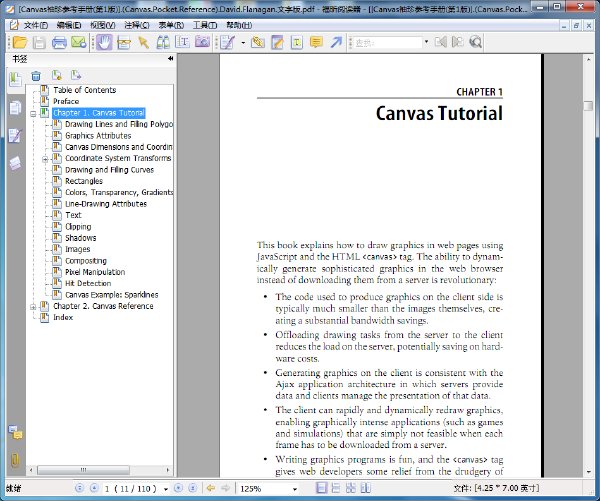Viewport: 600px width, 501px height.
Task: Click the email envelope toolbar icon
Action: (x=79, y=42)
